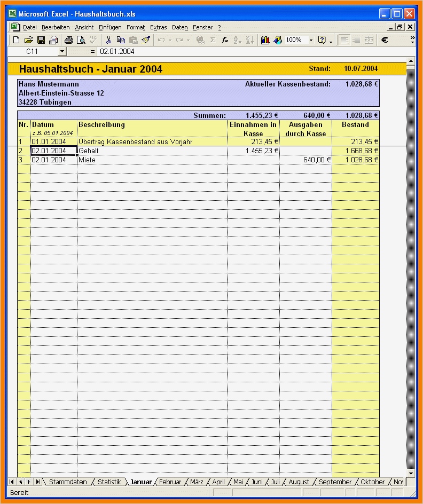Save the workbook with the floppy icon
The image size is (423, 504).
41,40
